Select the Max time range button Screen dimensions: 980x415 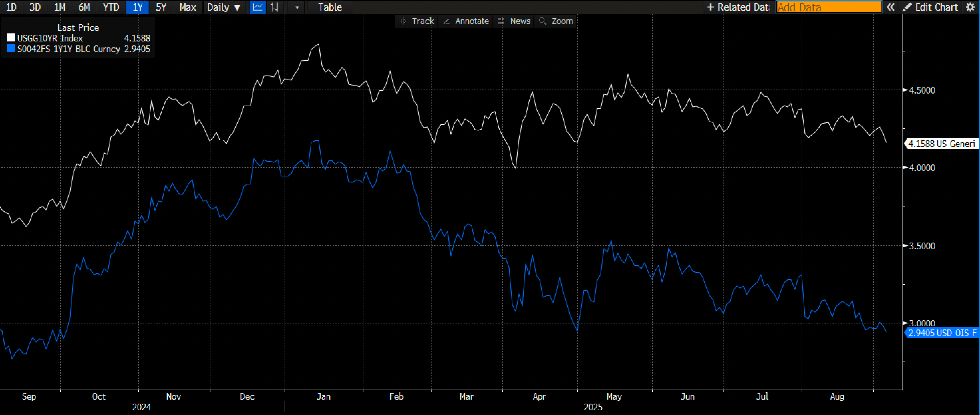(x=188, y=7)
